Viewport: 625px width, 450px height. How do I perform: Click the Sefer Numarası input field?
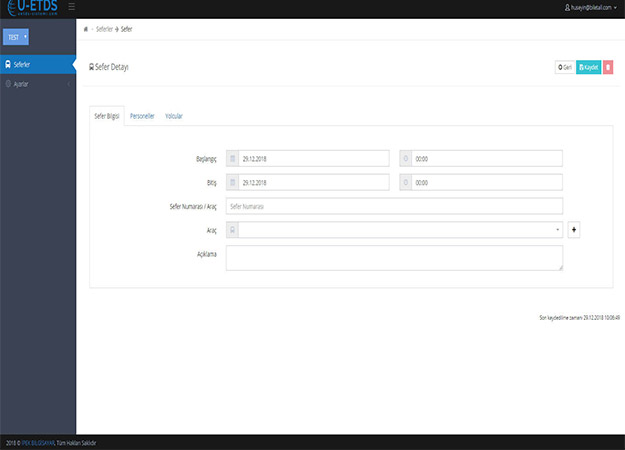coord(394,206)
